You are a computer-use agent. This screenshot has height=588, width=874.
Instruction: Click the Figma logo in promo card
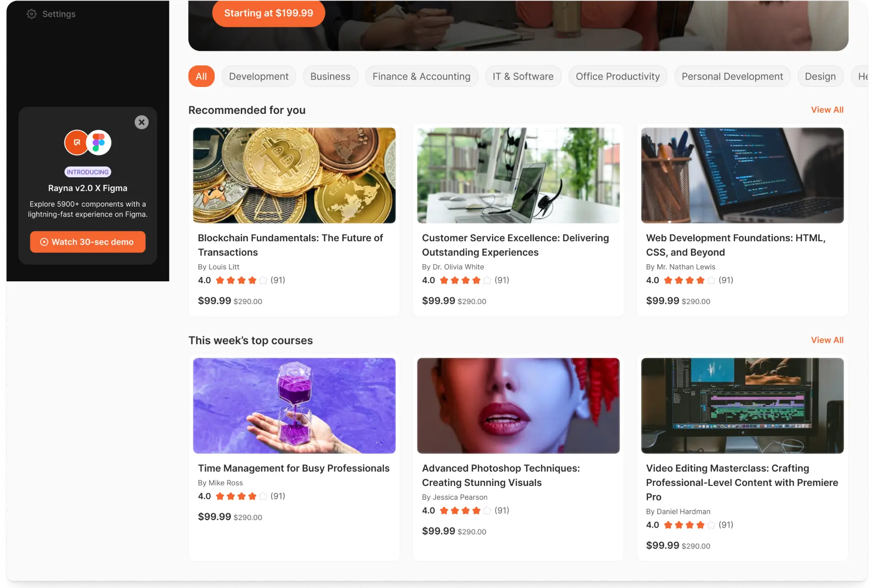[x=99, y=143]
